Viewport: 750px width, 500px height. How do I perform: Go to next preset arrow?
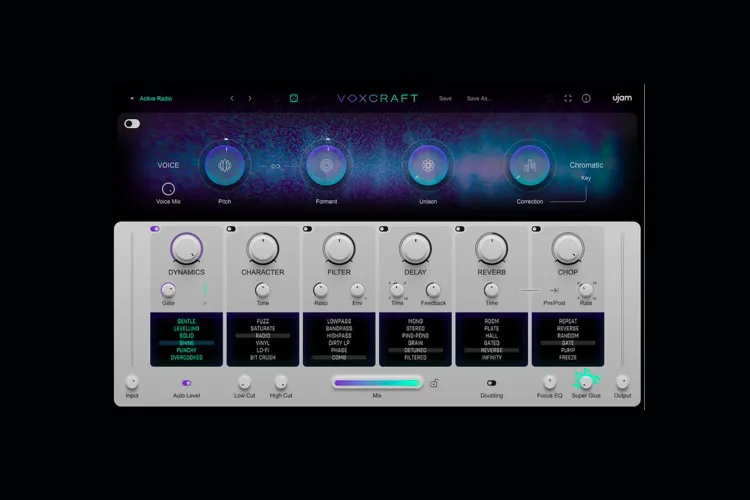[250, 98]
